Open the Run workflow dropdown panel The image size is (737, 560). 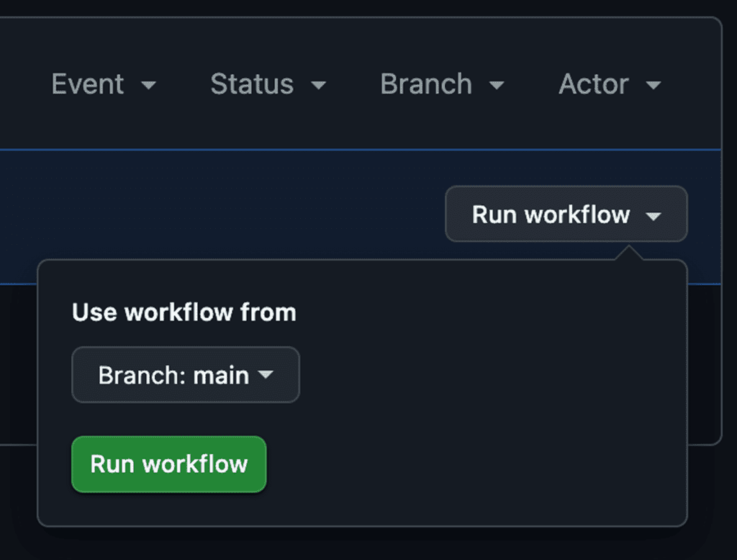coord(565,214)
